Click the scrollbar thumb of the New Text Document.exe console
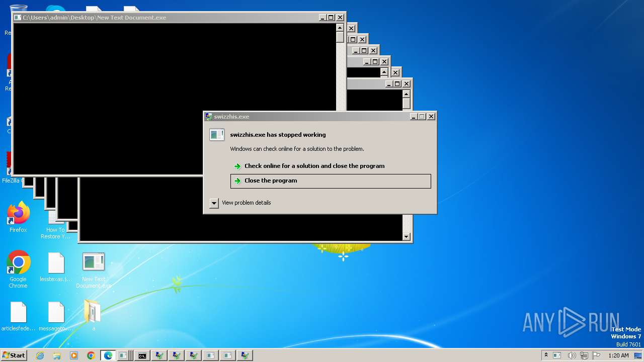Screen dimensions: 644x362 tap(340, 37)
